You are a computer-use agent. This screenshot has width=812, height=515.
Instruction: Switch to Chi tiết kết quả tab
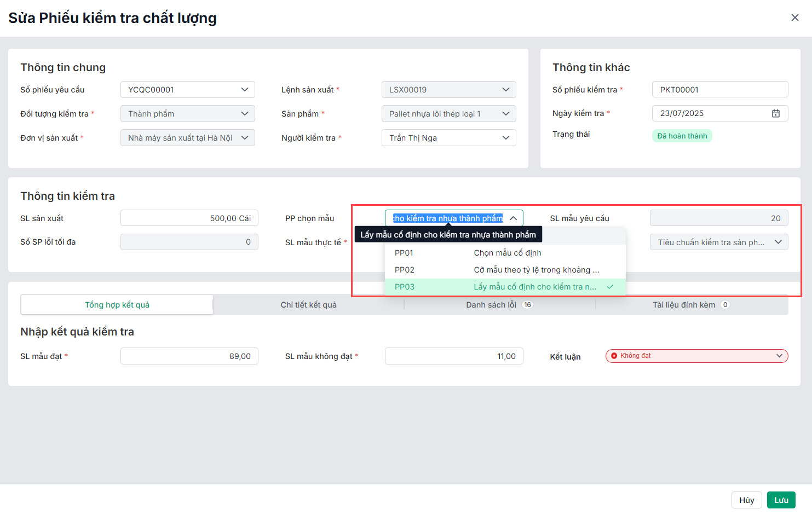pos(308,305)
